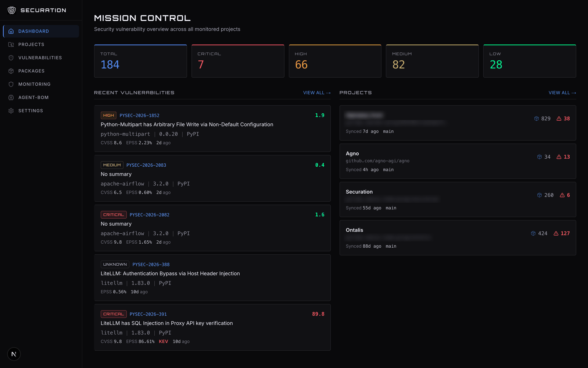Click the High 66 stat card
This screenshot has height=368, width=588.
coord(335,61)
